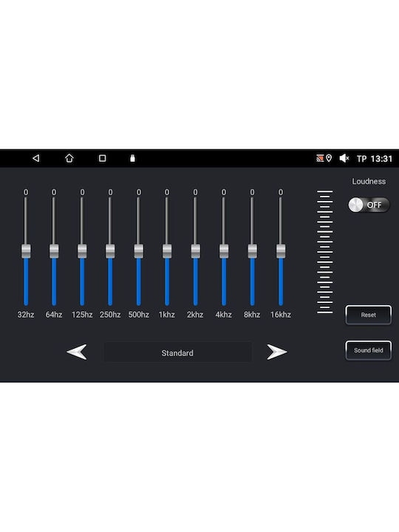This screenshot has height=532, width=399.
Task: Click the 4khz slider handle
Action: pos(224,251)
